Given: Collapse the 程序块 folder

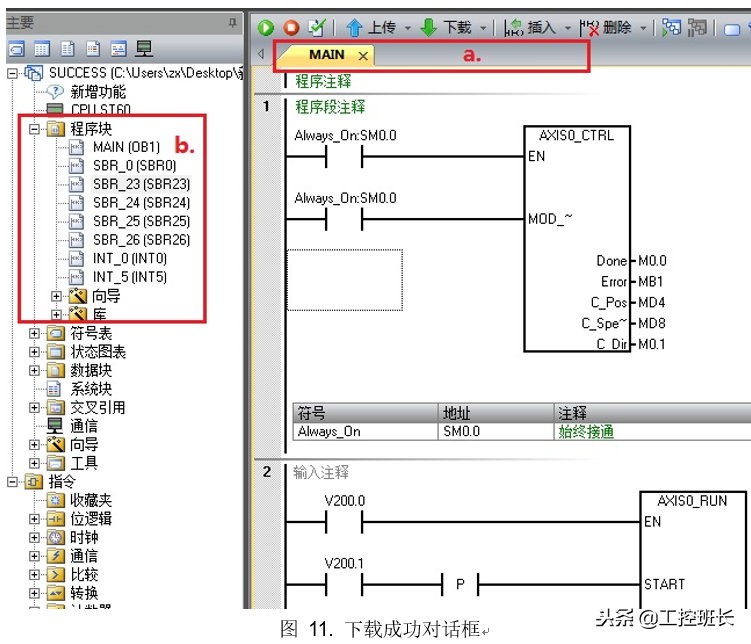Looking at the screenshot, I should pos(34,129).
